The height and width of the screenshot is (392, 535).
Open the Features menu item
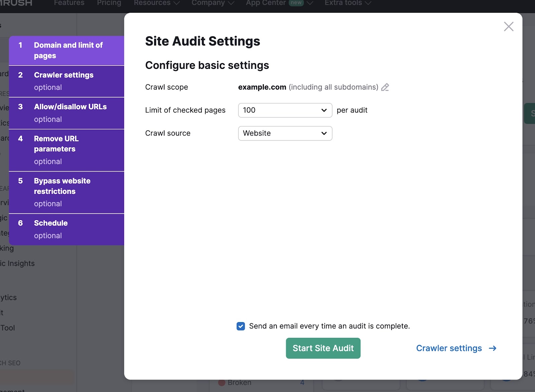click(x=69, y=3)
